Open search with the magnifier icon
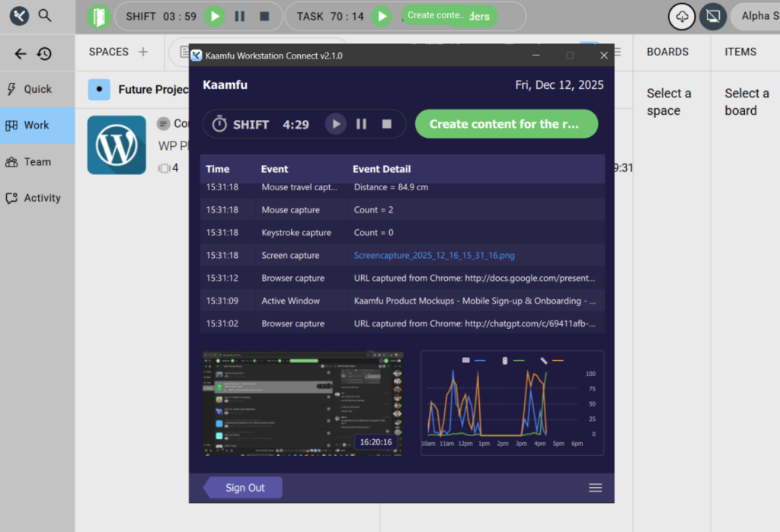 coord(45,15)
